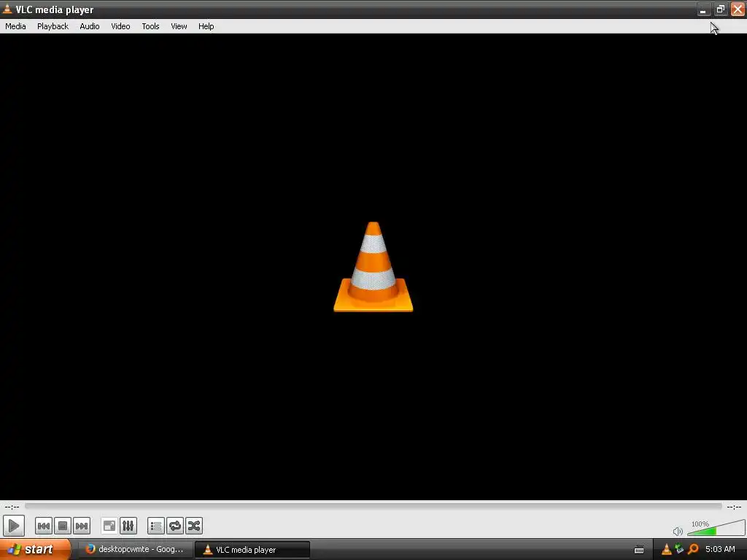Open the View menu

point(179,26)
